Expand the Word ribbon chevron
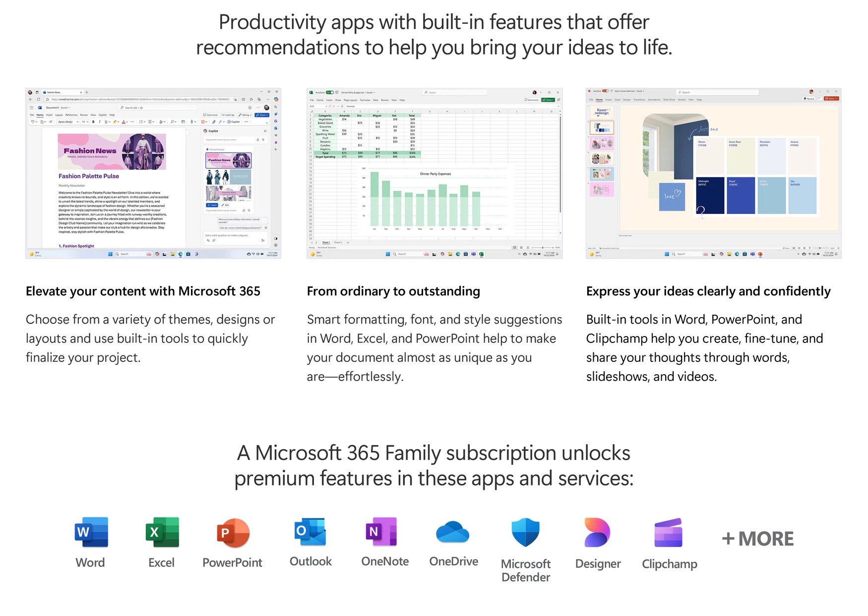868x616 pixels. pos(266,123)
